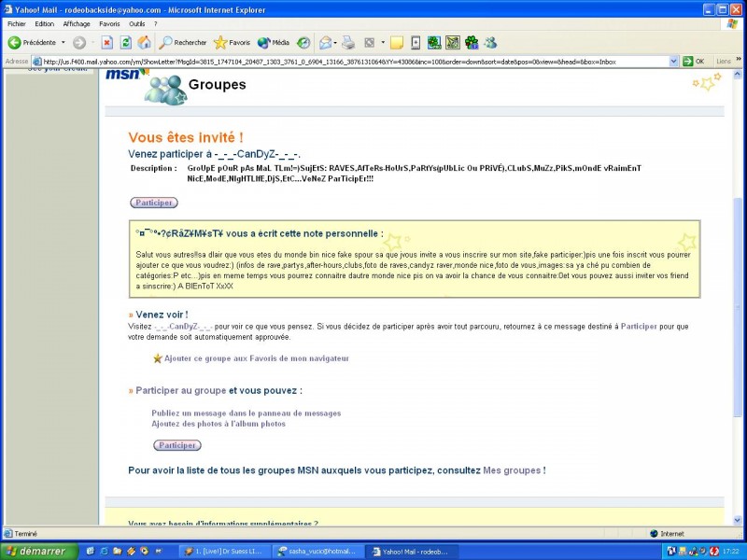Open dropdown arrow next to gray toolbar icon
This screenshot has height=560, width=747.
(x=383, y=43)
